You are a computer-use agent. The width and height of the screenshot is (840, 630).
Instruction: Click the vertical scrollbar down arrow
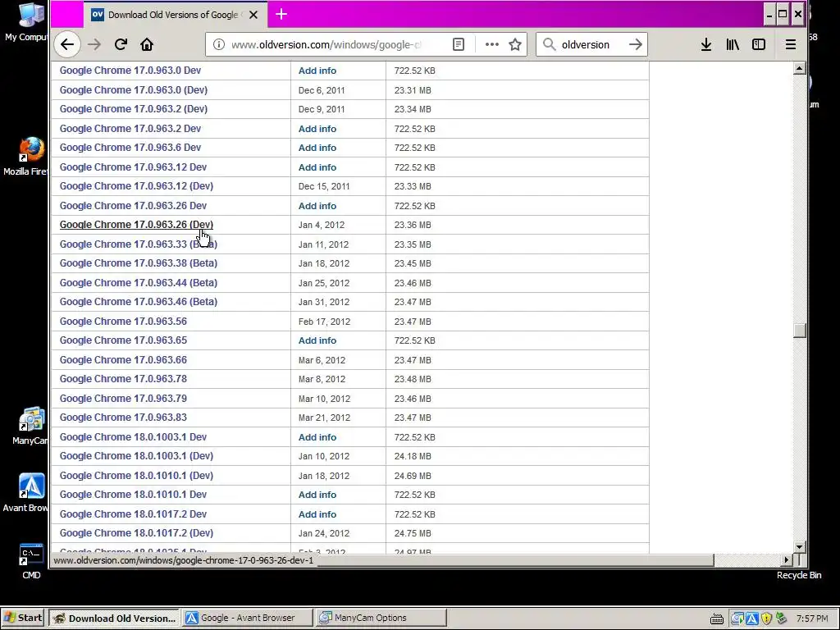(799, 547)
